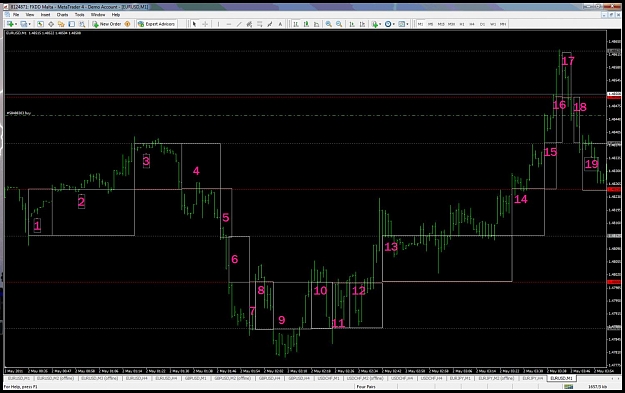The height and width of the screenshot is (393, 625).
Task: Open the Profiles toolbar icon
Action: (24, 24)
